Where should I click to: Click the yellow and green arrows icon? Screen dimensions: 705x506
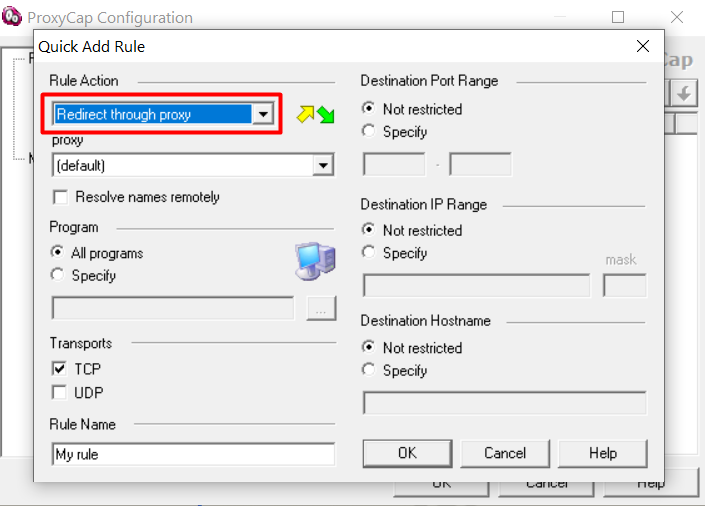[x=315, y=114]
